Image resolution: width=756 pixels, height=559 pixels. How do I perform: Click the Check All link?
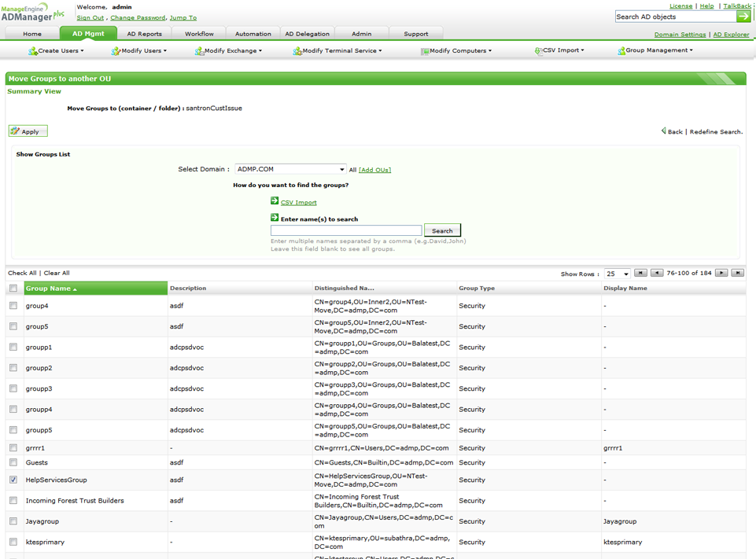tap(22, 273)
